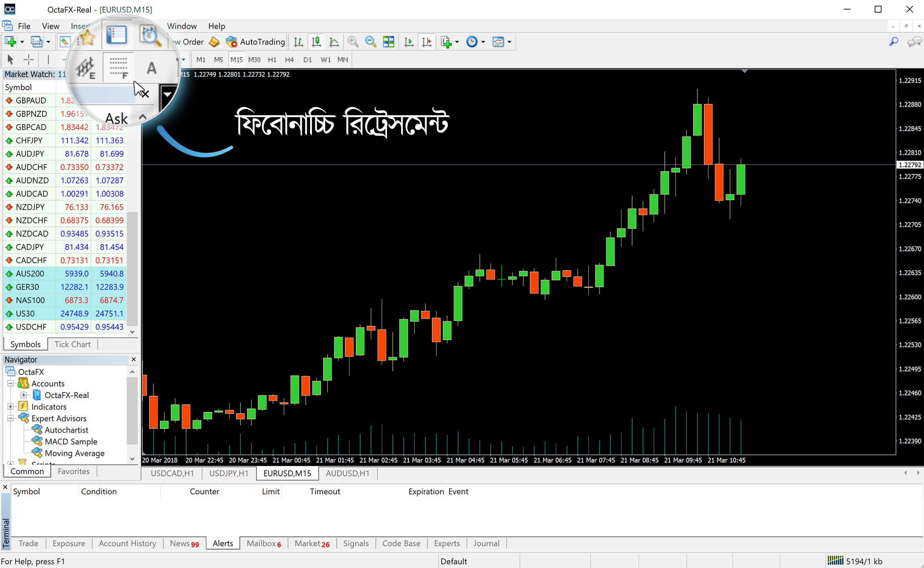Toggle Chart Shift
This screenshot has height=568, width=924.
coord(426,42)
